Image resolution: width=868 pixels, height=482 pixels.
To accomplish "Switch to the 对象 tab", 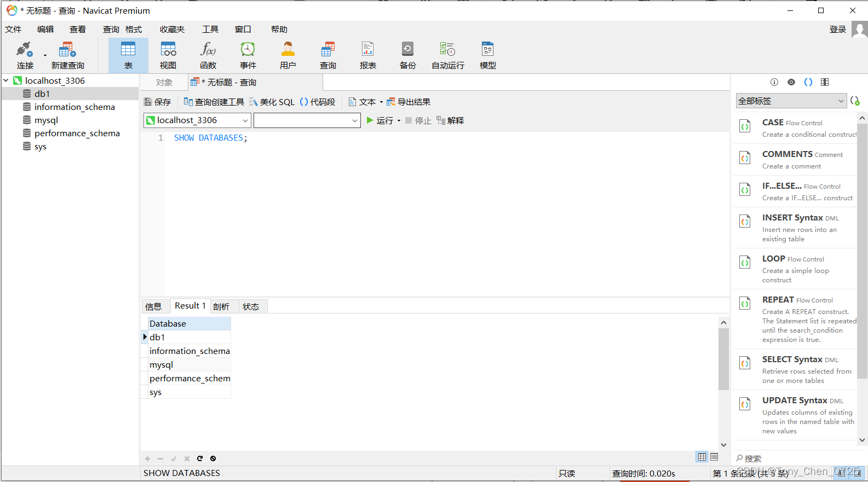I will 164,83.
